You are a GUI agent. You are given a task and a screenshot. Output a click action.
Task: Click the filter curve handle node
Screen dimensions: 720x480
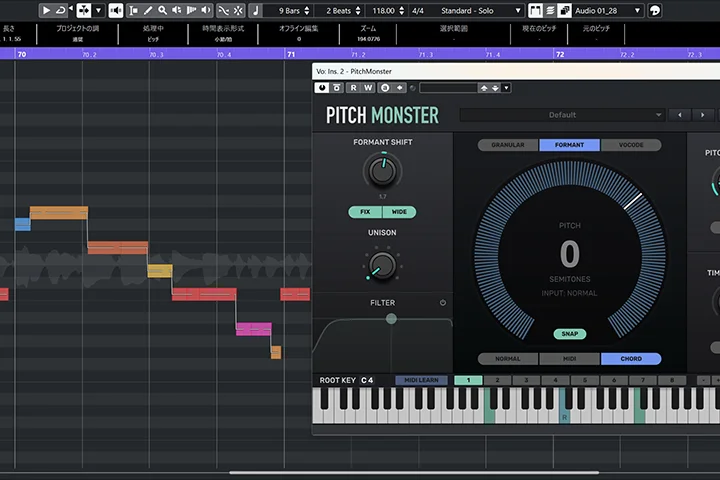(391, 318)
